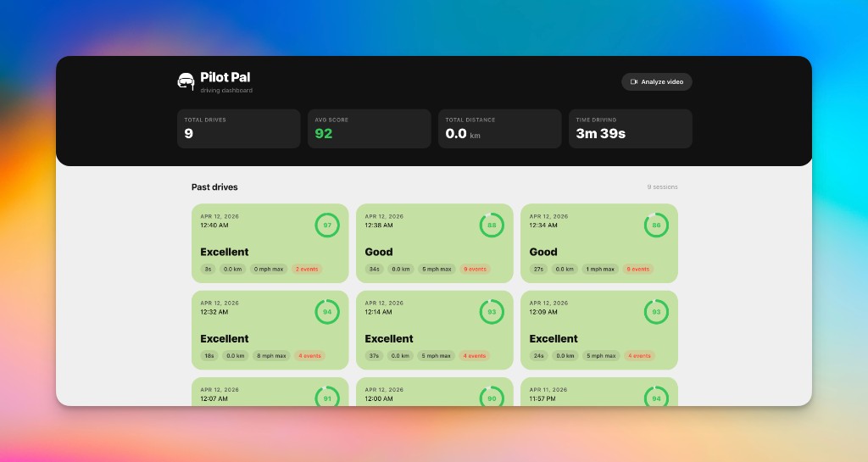Click the Analyze video button
The height and width of the screenshot is (462, 868).
657,82
